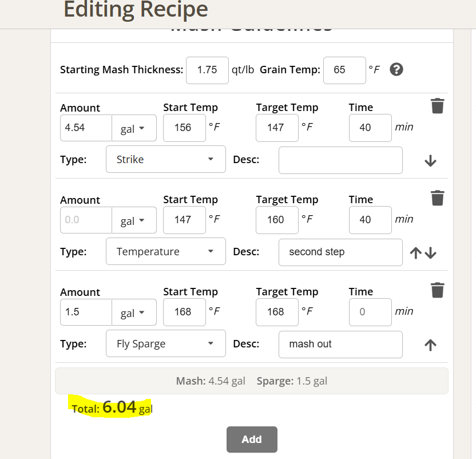Click the empty Desc field for Strike

click(340, 160)
